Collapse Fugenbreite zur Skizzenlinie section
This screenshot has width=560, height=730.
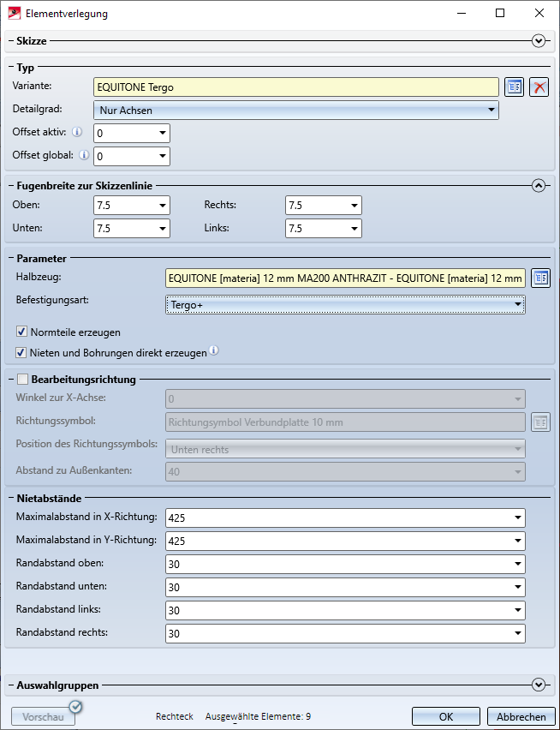538,186
